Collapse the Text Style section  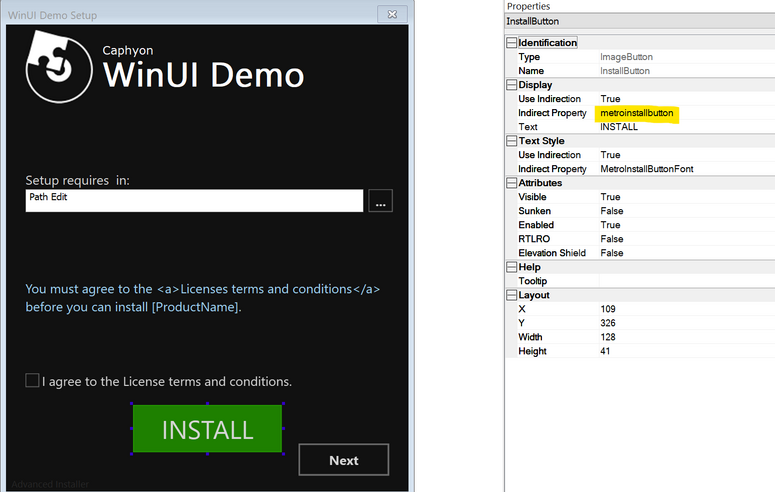(x=512, y=141)
